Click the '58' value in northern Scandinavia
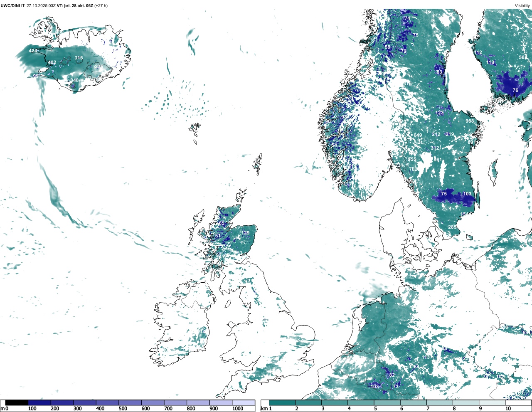Screen dimensions: 532x412 [388, 47]
